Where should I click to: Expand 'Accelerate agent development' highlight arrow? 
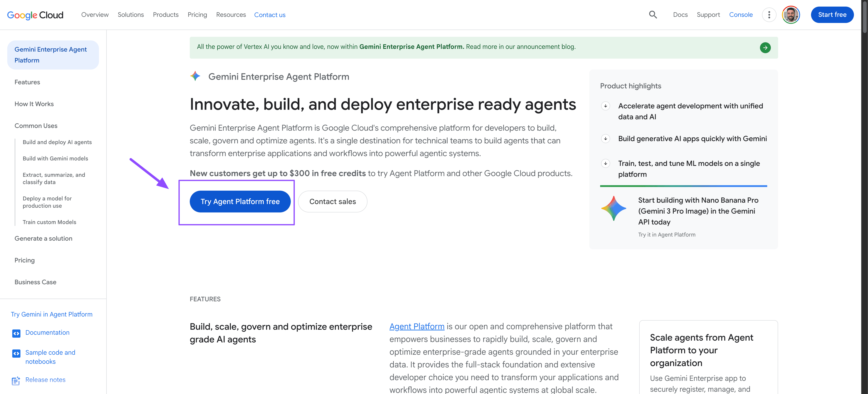pyautogui.click(x=606, y=106)
